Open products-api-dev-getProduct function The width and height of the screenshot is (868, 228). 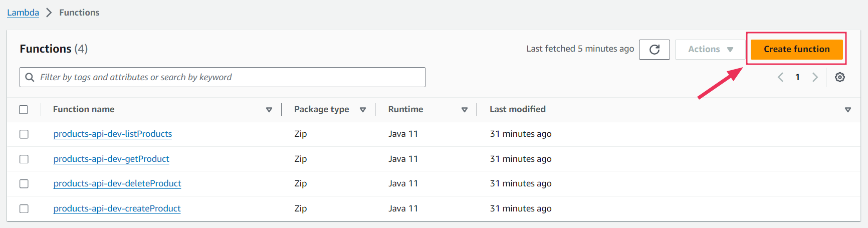click(111, 159)
